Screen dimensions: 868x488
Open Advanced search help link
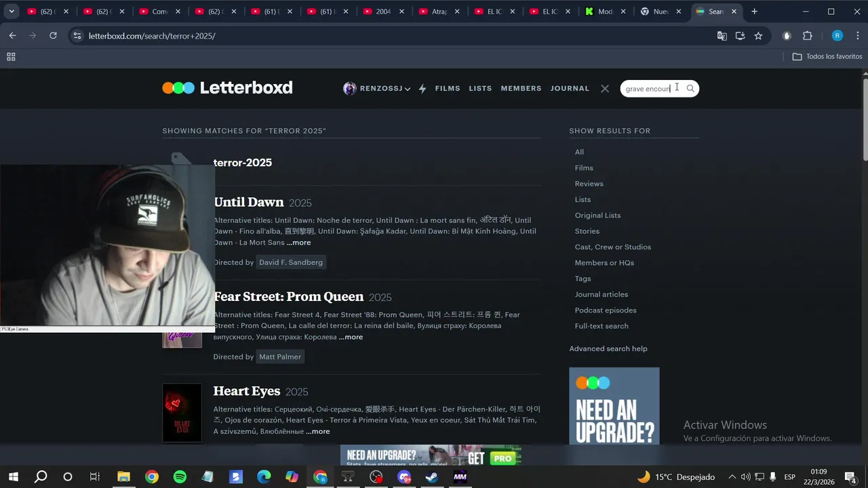608,348
